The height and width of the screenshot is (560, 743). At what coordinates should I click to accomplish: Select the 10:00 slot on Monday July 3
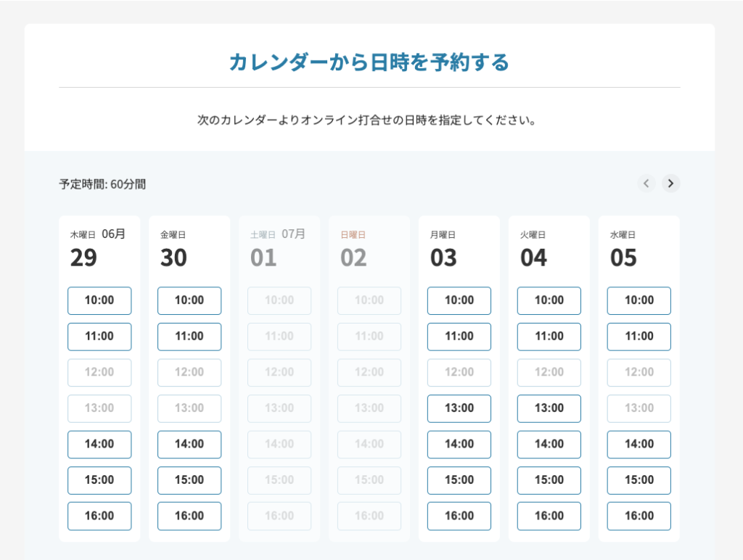point(459,300)
